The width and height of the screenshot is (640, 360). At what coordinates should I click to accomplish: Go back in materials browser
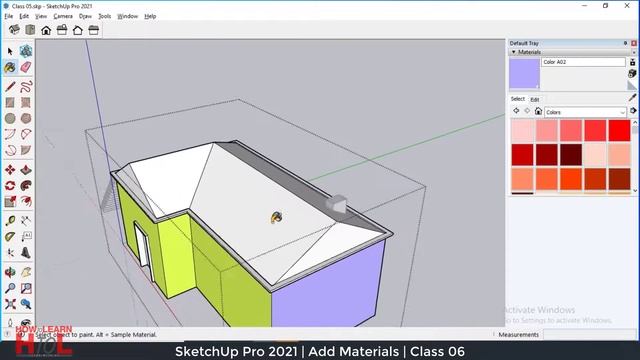516,111
